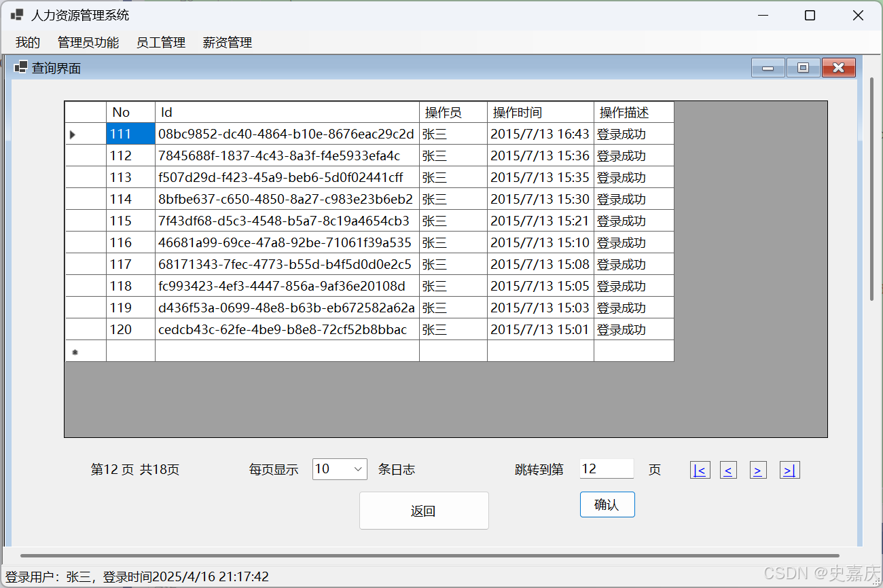Click the 人力资源管理系统 app icon
This screenshot has width=883, height=588.
tap(17, 15)
